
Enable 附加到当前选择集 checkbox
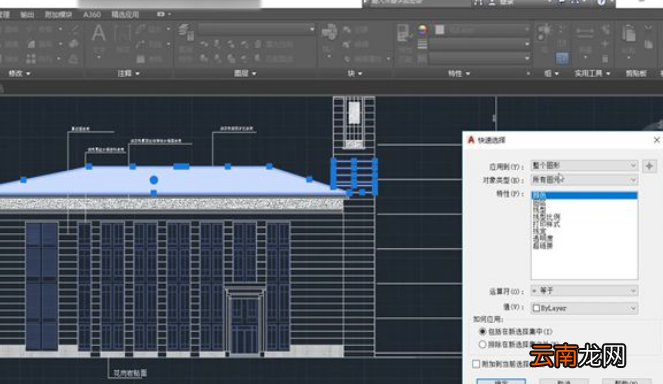[x=476, y=364]
